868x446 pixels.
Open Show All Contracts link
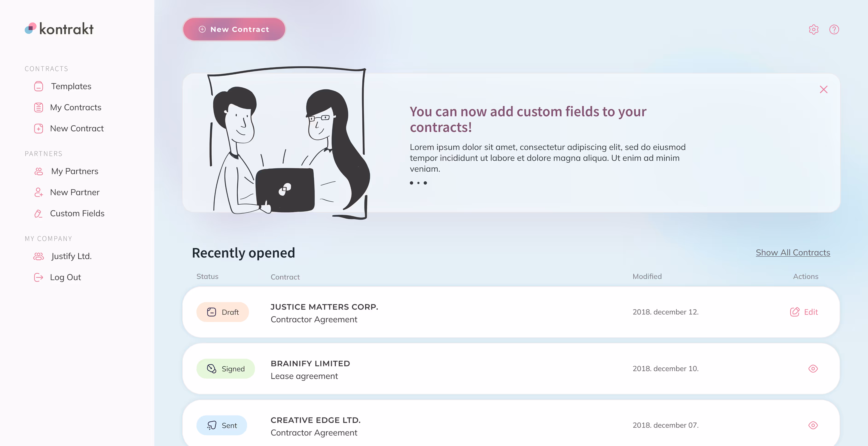point(793,253)
